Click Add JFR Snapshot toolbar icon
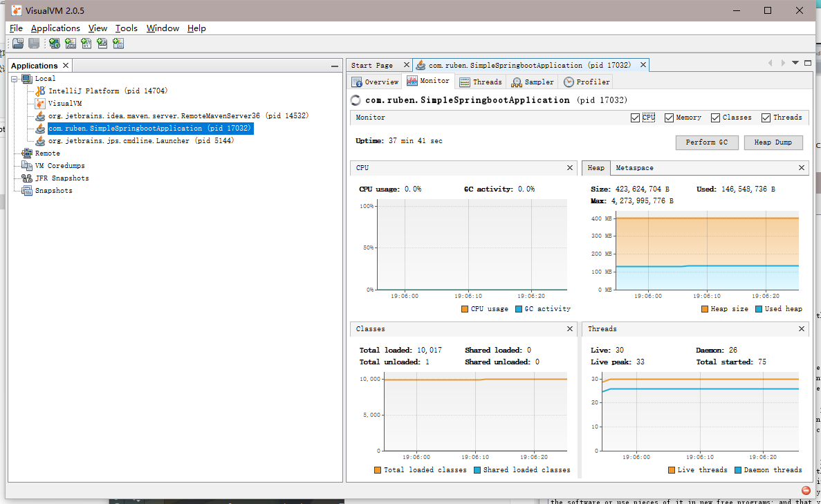Image resolution: width=821 pixels, height=504 pixels. 102,44
